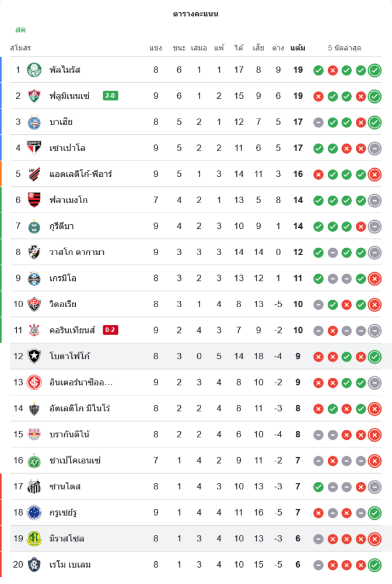The height and width of the screenshot is (584, 392).
Task: Click the Botafogo club crest icon
Action: (x=34, y=356)
